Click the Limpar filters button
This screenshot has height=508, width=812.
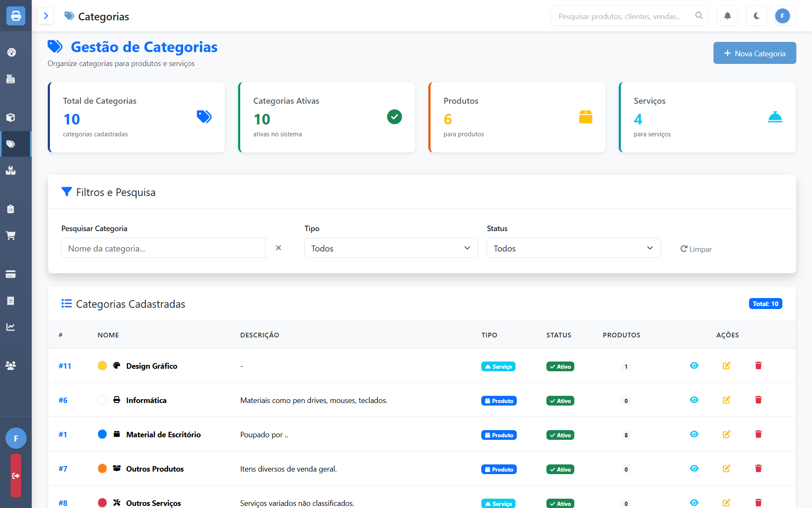coord(696,249)
